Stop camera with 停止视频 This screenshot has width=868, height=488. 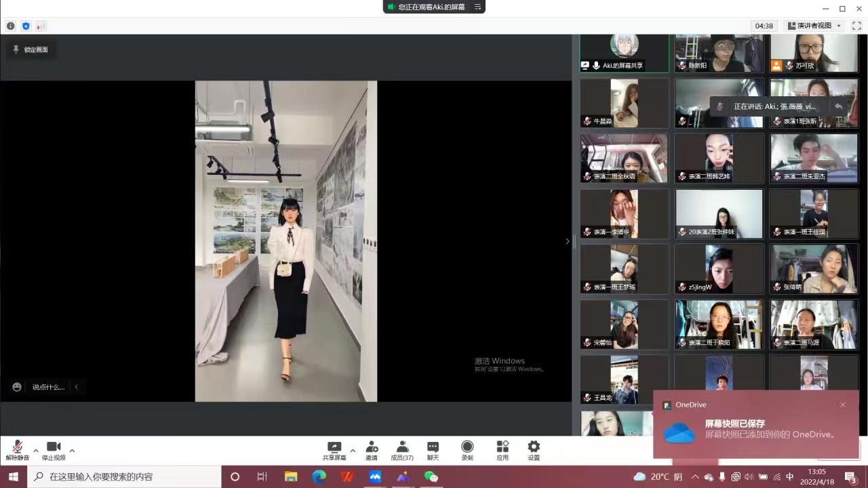(54, 450)
